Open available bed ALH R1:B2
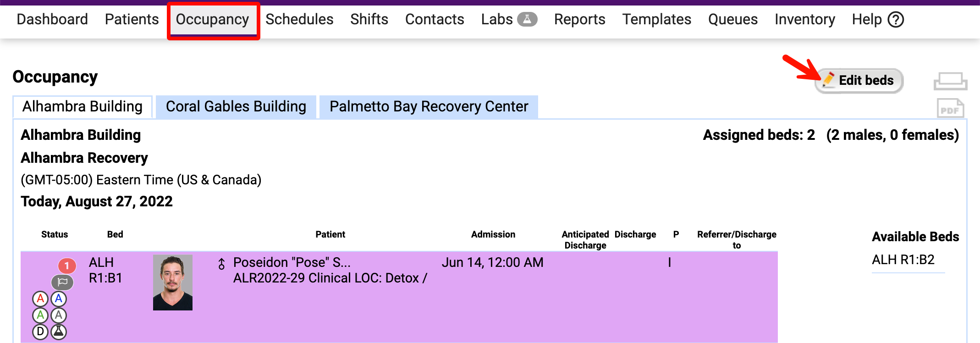Screen dimensions: 980x343 (x=903, y=260)
